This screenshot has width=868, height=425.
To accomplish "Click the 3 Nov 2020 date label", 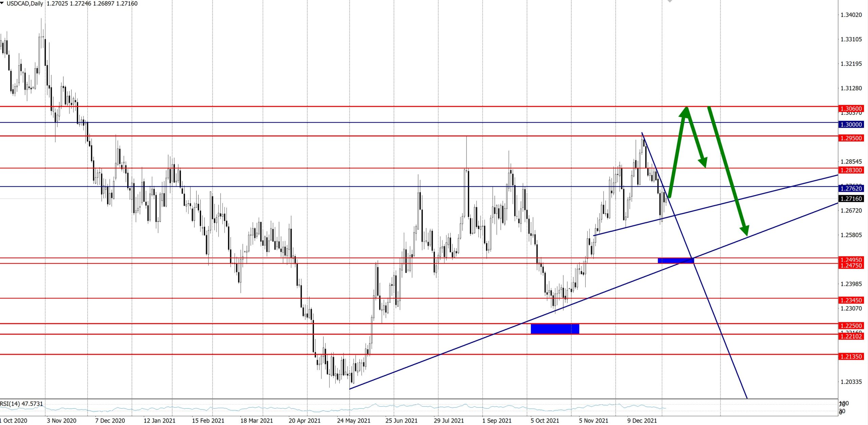I will click(61, 421).
